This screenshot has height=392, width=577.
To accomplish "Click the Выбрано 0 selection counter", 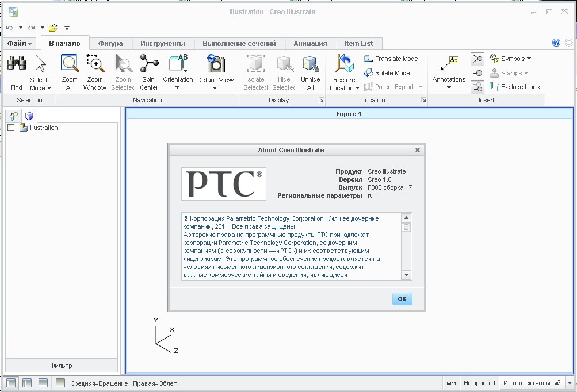I will click(479, 383).
